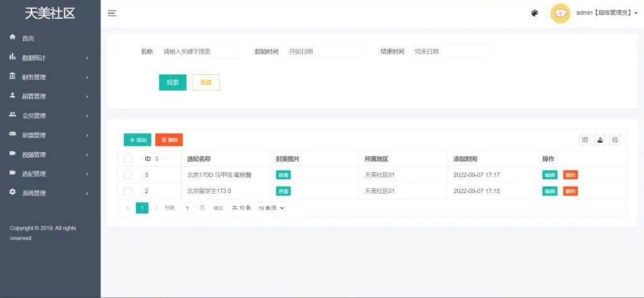Image resolution: width=644 pixels, height=298 pixels.
Task: Edit the 北京留学生173 row with 编辑
Action: tap(550, 191)
